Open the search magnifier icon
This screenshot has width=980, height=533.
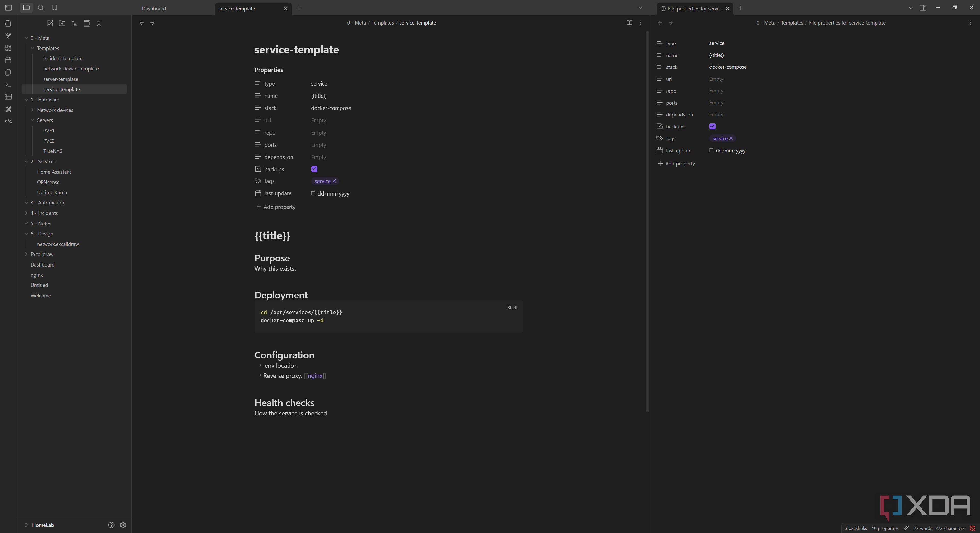(x=41, y=8)
